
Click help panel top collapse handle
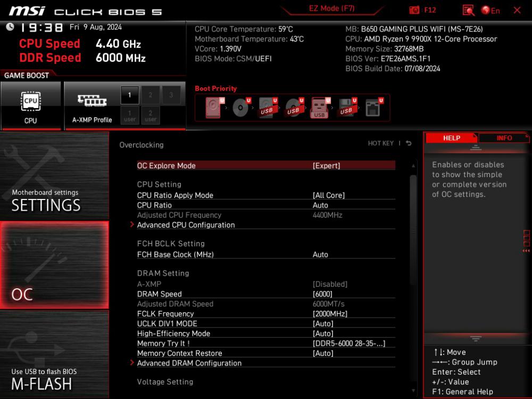pos(476,147)
